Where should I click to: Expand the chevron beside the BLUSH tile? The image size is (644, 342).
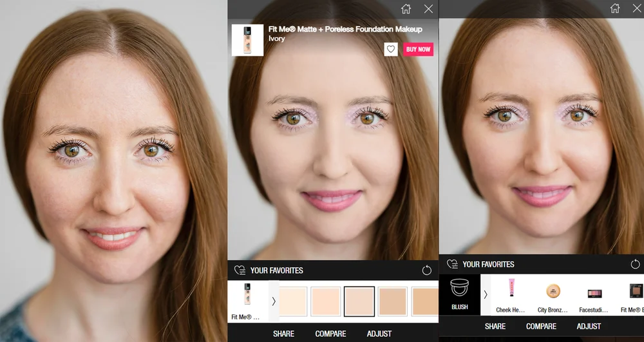tap(486, 295)
